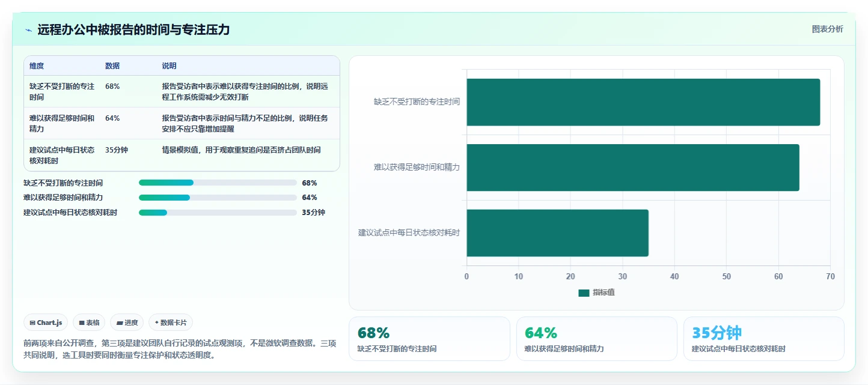Click the description starting 情景模拟值
Screen dimensions: 868x385
[241, 150]
